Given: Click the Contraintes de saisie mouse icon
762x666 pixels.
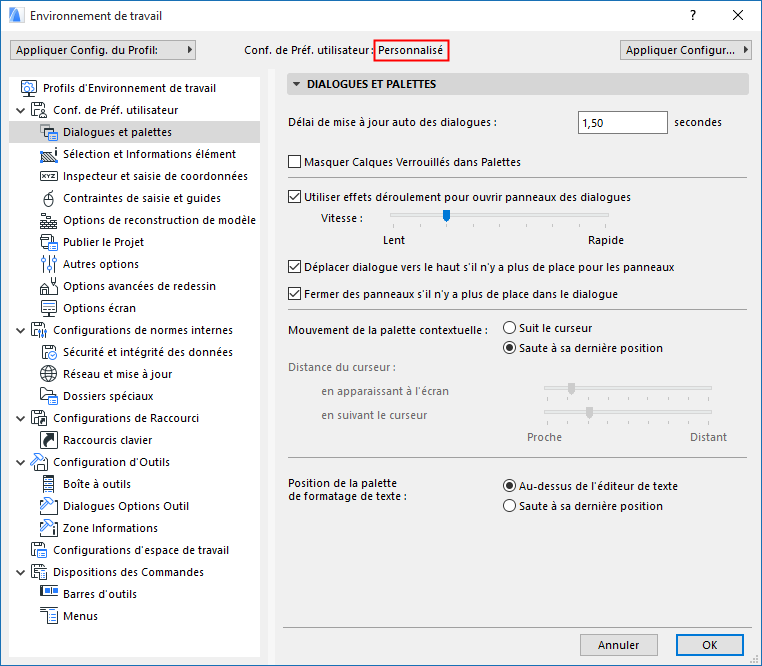Looking at the screenshot, I should tap(49, 198).
